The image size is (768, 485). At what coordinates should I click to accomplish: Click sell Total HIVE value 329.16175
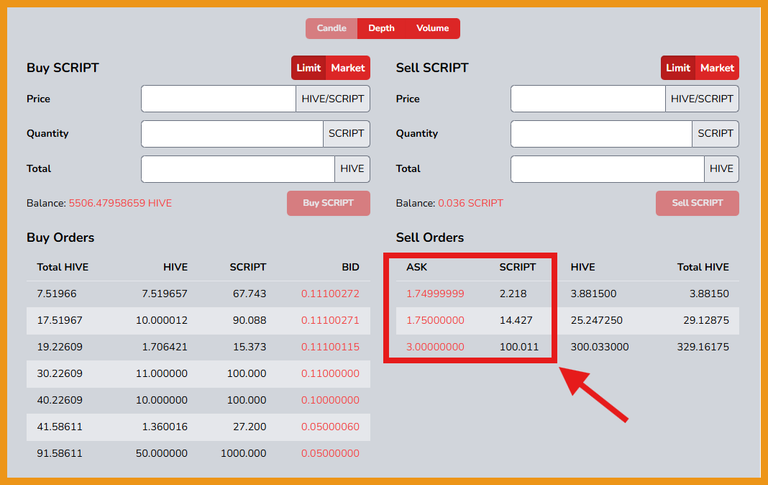point(703,347)
